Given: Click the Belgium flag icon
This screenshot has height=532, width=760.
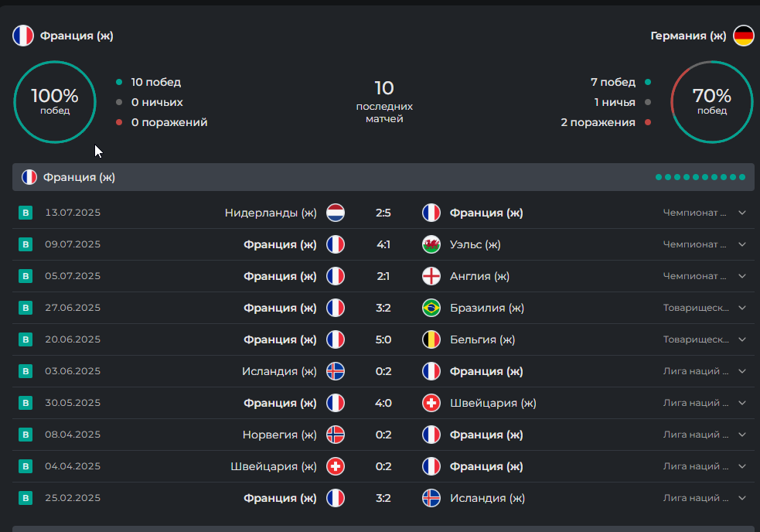Looking at the screenshot, I should (x=431, y=339).
